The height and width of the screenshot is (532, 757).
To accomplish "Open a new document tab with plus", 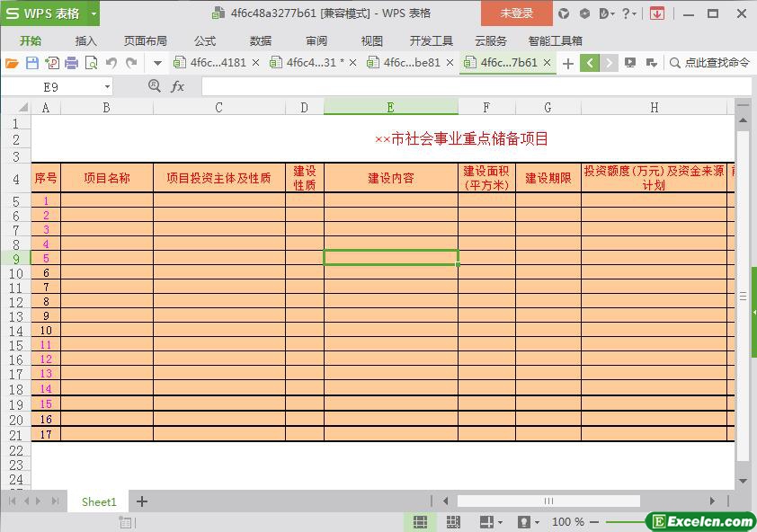I will (x=567, y=63).
